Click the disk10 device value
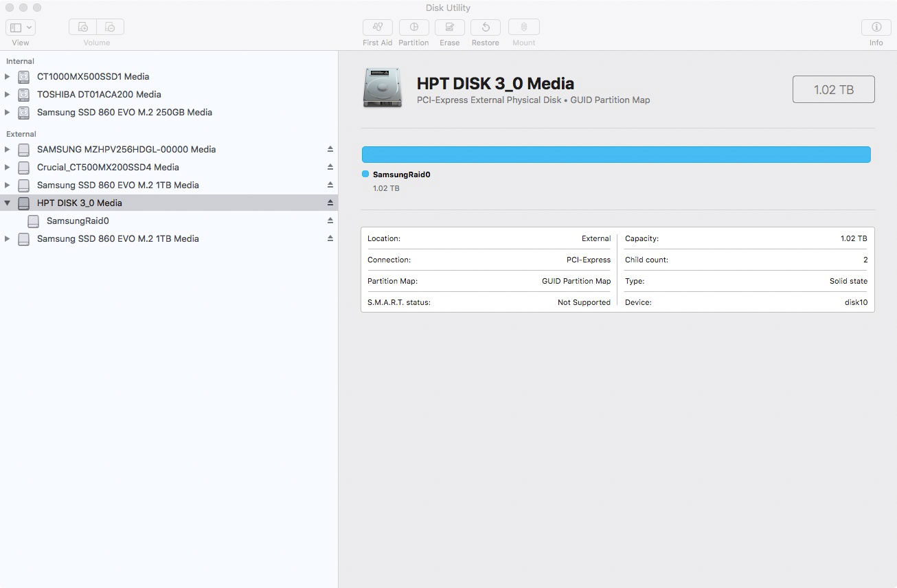This screenshot has height=588, width=897. click(x=856, y=302)
